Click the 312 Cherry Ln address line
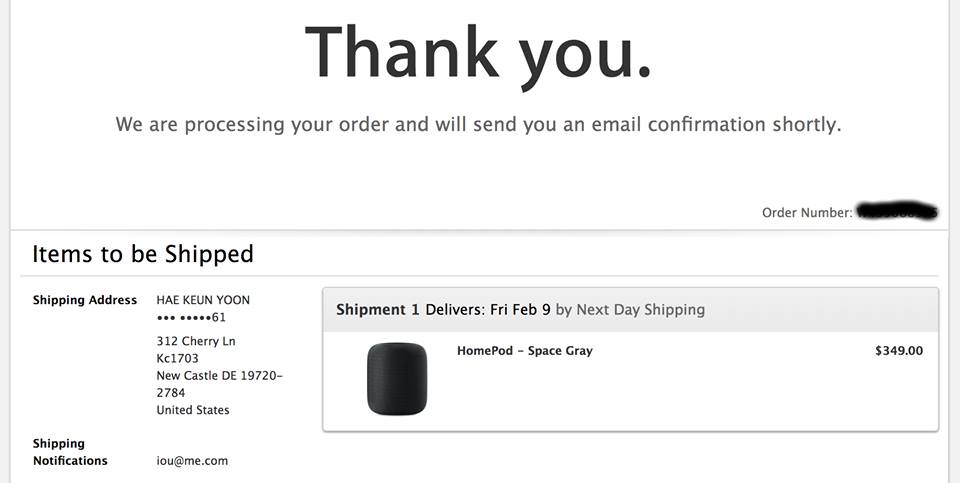This screenshot has height=483, width=960. tap(196, 341)
